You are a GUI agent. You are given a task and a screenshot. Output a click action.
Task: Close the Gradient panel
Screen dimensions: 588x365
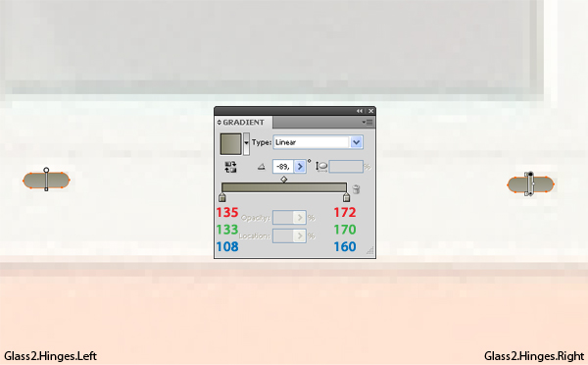[370, 111]
